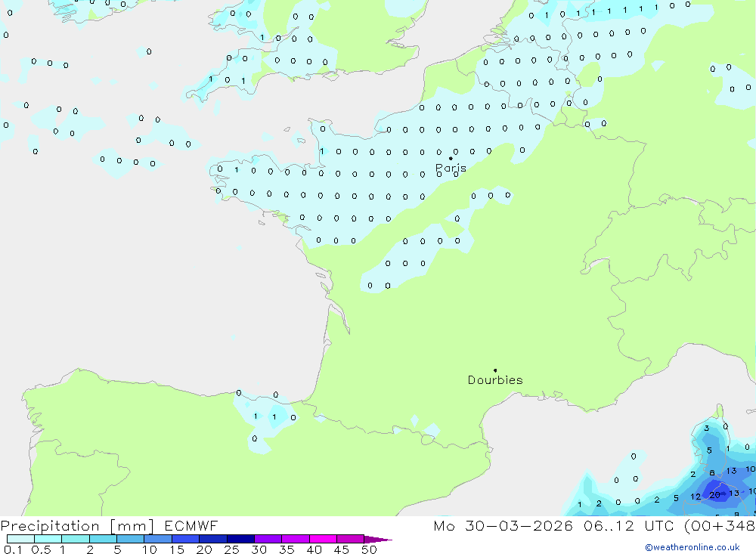Image resolution: width=756 pixels, height=554 pixels.
Task: Click the '06..12 UTC' time range text
Action: 628,525
